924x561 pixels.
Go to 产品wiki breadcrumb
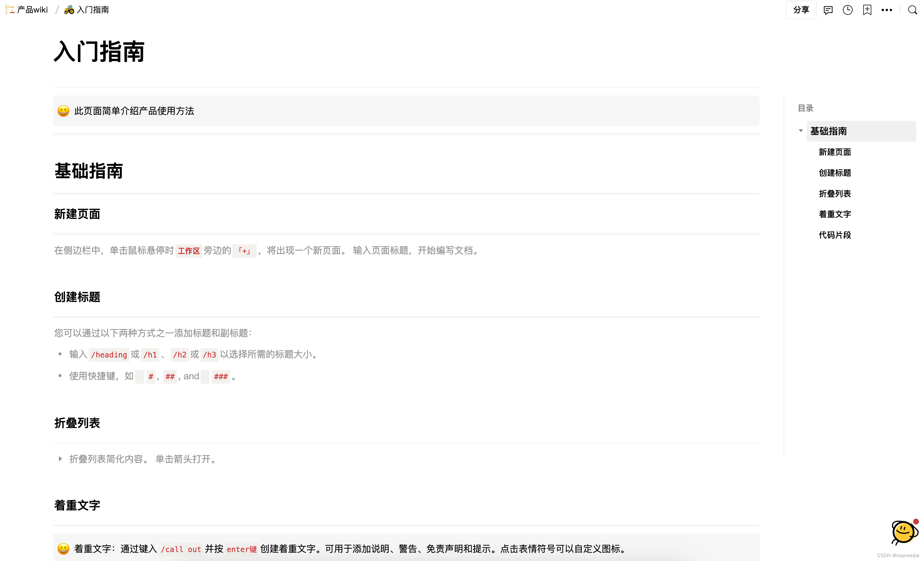pos(32,10)
